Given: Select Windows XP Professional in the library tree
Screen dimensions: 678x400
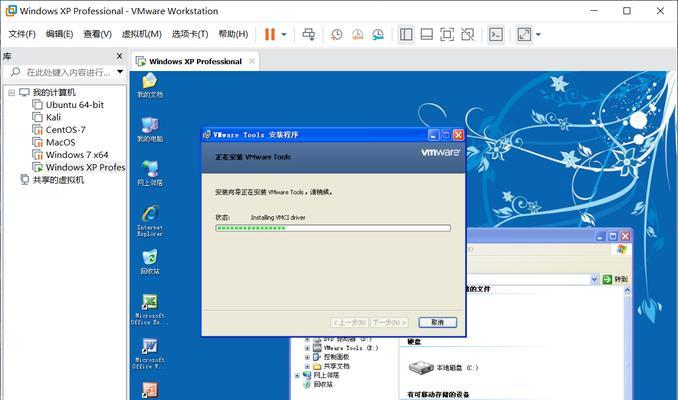Looking at the screenshot, I should [79, 167].
